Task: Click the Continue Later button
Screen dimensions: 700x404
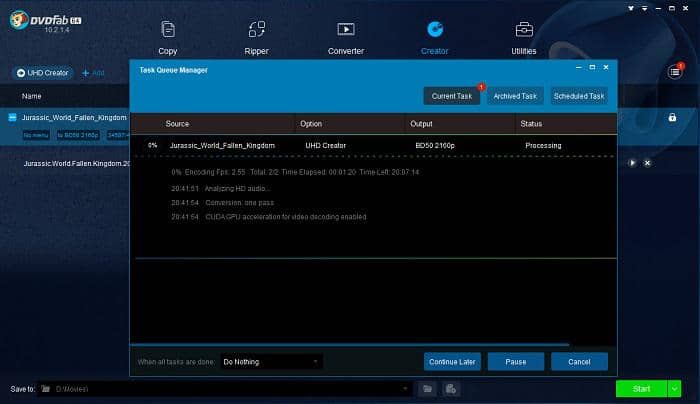Action: [x=452, y=362]
